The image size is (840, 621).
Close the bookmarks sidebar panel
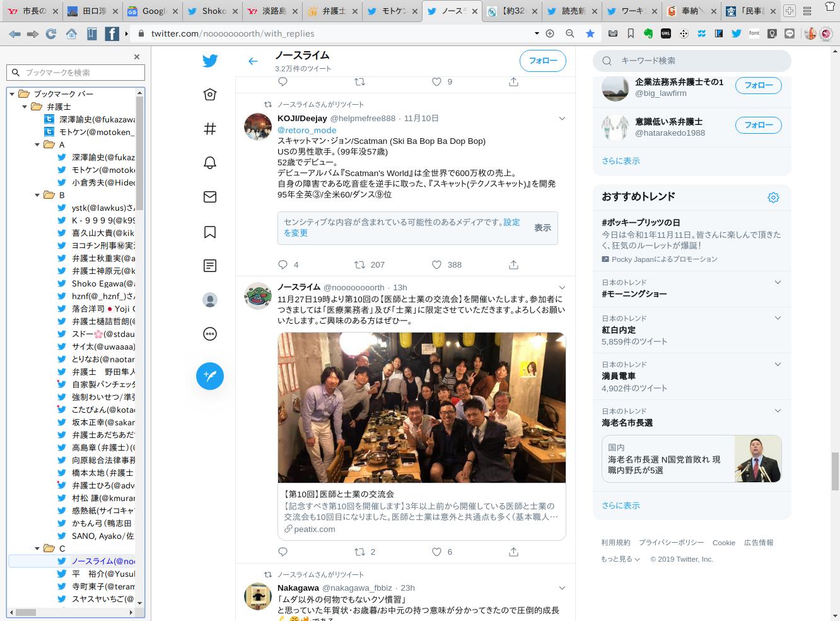(x=137, y=57)
